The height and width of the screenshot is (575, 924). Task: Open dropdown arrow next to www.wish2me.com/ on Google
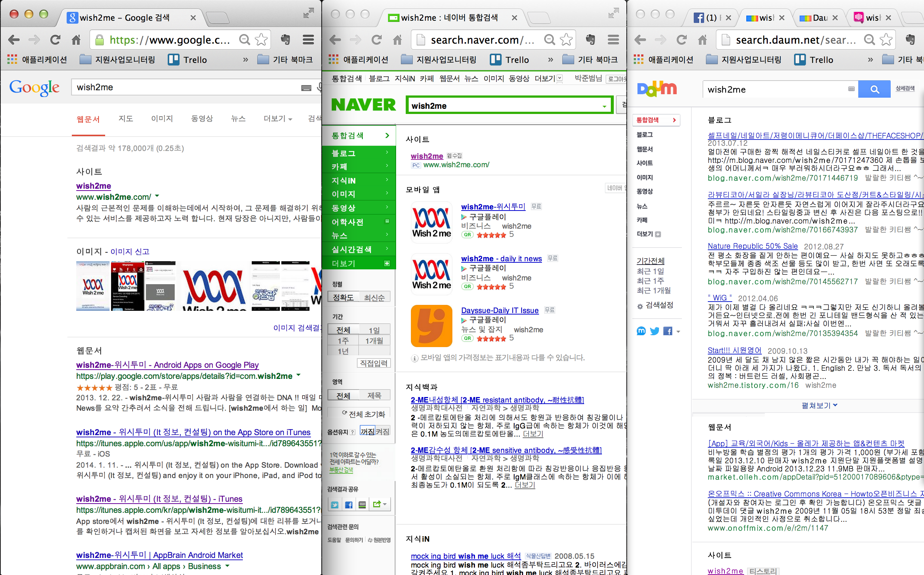[x=157, y=196]
